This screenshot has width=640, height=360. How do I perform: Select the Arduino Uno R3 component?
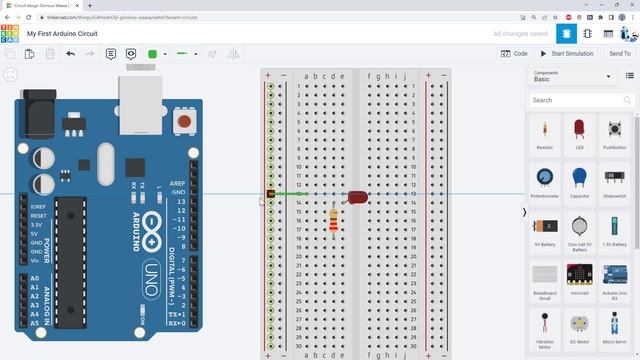pos(614,282)
